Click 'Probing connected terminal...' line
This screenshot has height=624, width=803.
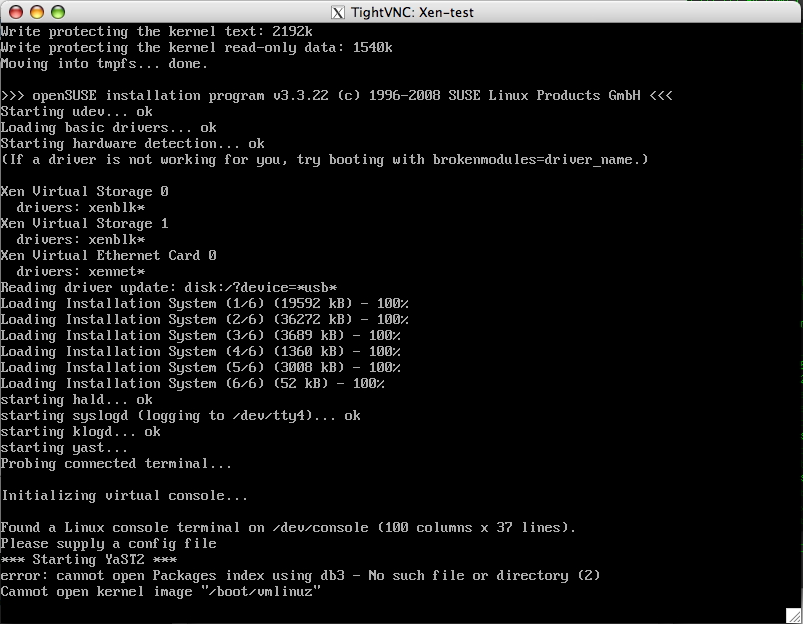click(116, 464)
